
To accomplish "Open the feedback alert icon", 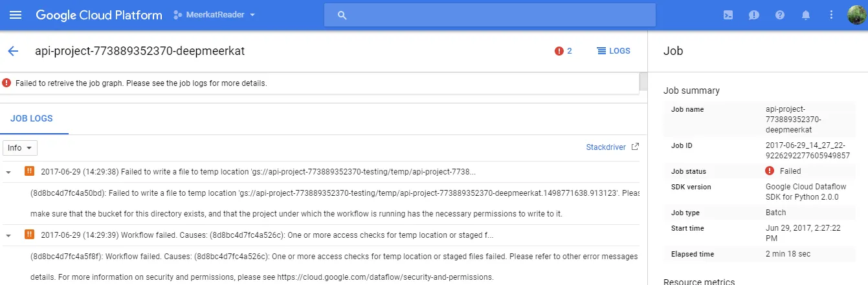I will point(754,15).
